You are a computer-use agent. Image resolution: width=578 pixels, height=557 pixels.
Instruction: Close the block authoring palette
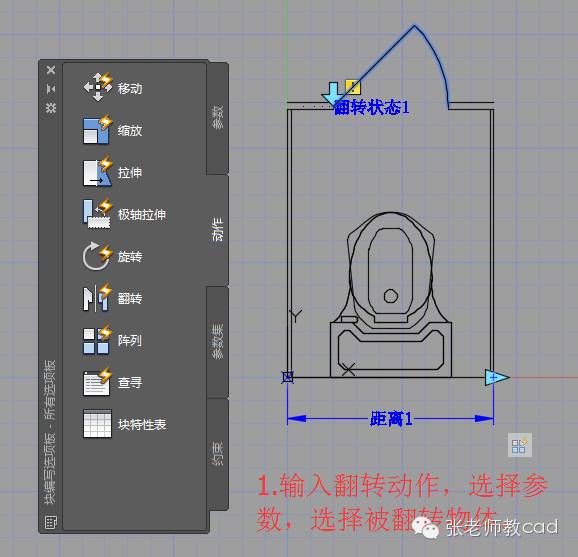point(51,70)
